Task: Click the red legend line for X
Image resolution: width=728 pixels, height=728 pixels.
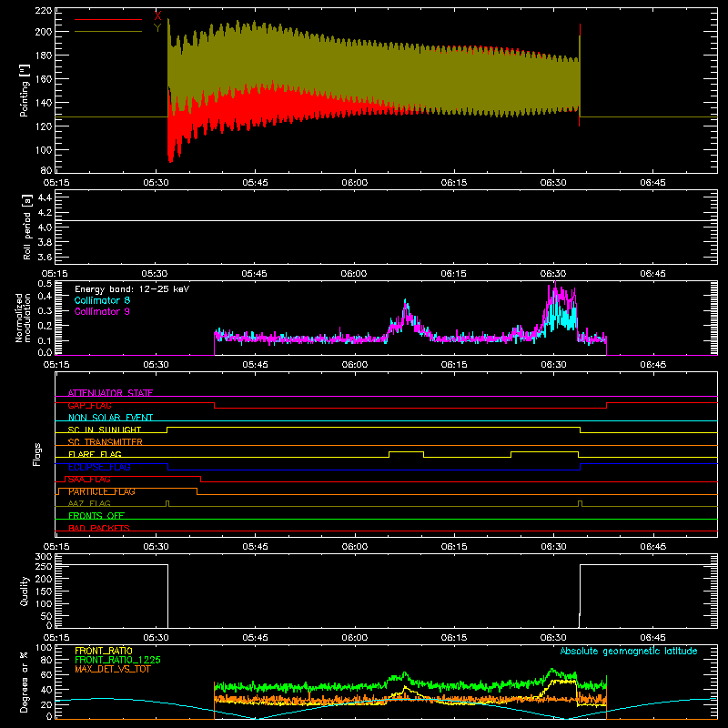Action: pyautogui.click(x=108, y=19)
